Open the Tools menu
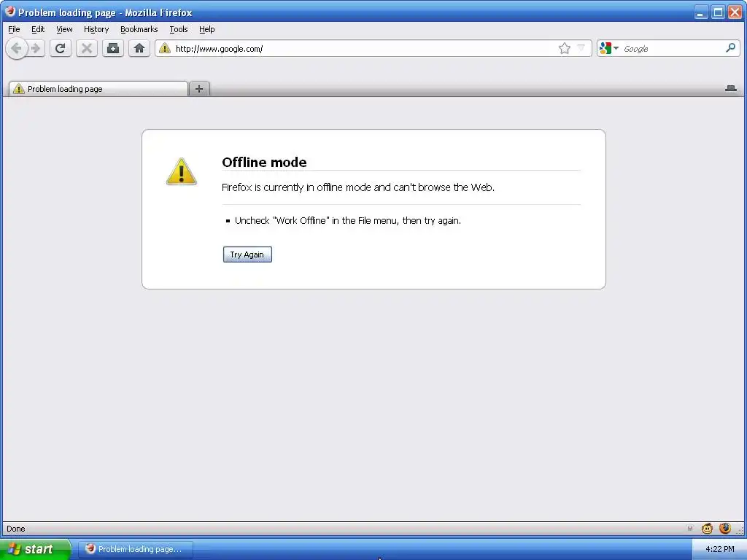 click(179, 29)
